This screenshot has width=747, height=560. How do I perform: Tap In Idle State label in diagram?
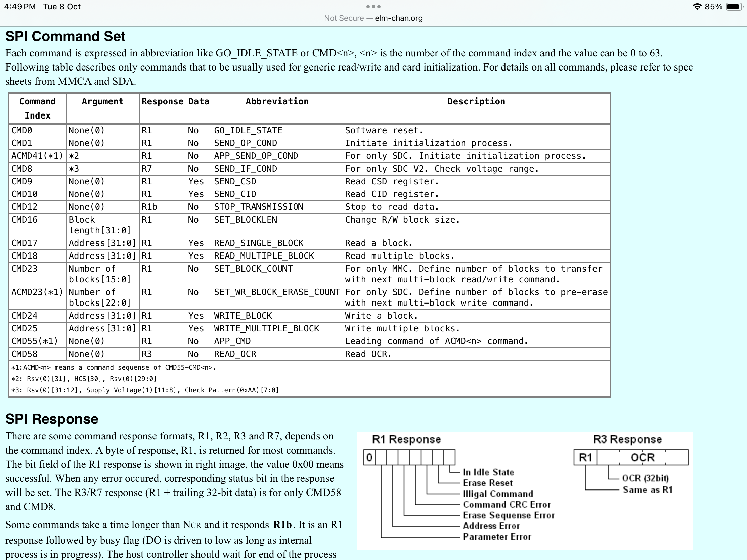tap(488, 472)
